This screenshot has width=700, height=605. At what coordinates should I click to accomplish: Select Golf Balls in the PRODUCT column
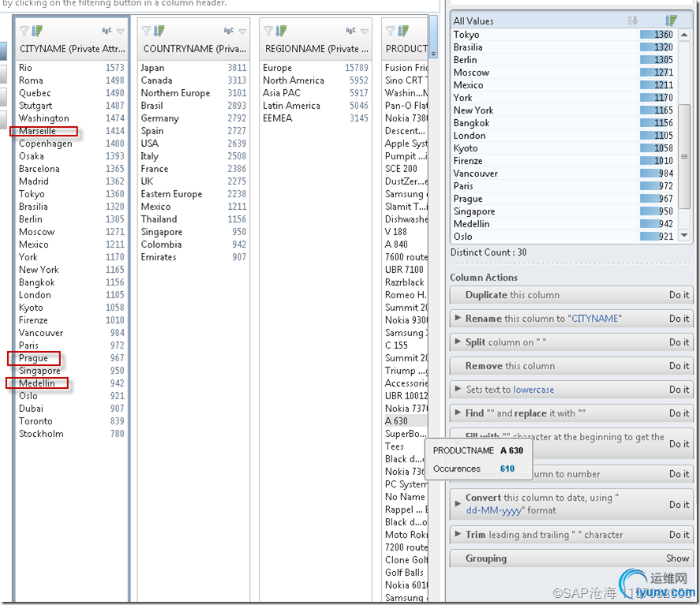click(x=406, y=573)
